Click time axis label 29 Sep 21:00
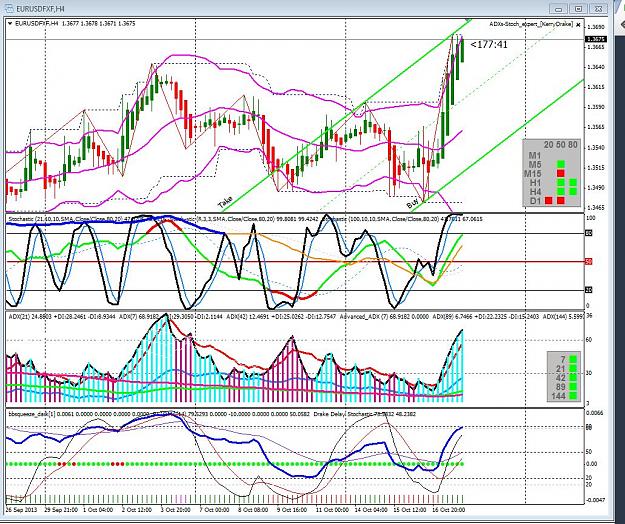625x524 pixels. [x=61, y=510]
